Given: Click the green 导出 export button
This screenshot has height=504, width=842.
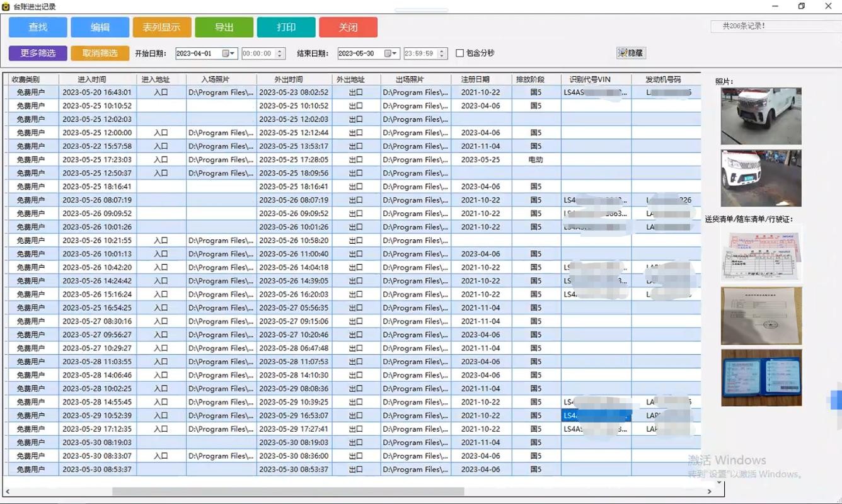Looking at the screenshot, I should coord(224,27).
